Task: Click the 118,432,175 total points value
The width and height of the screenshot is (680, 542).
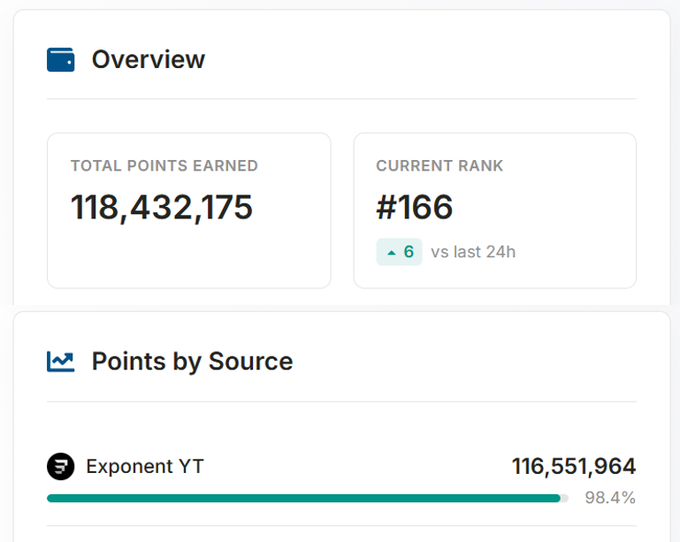Action: click(x=161, y=208)
